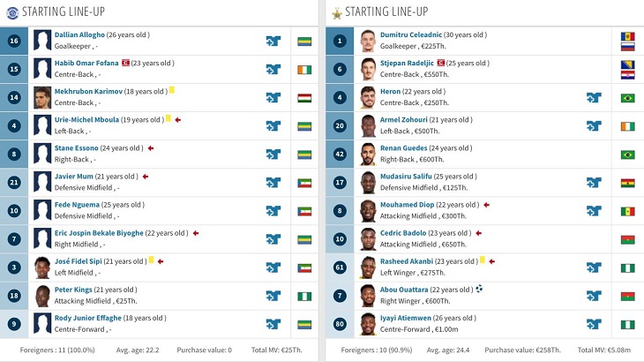Open Peter Kings' player profile link

pyautogui.click(x=73, y=290)
